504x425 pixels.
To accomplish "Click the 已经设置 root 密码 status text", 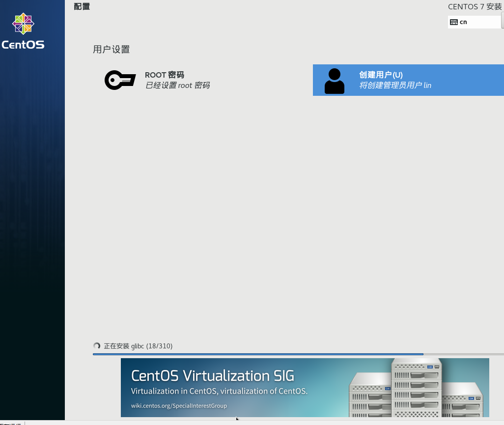I will (x=177, y=85).
